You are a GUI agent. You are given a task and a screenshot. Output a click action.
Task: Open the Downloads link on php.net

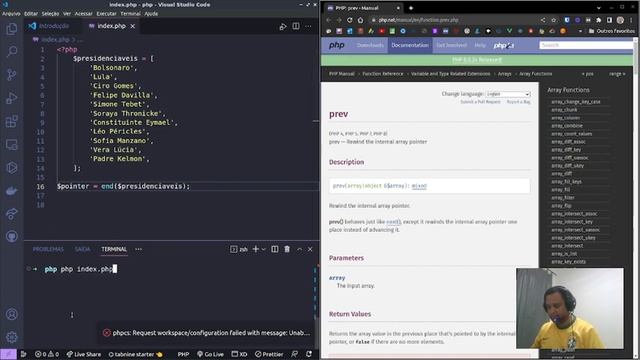point(370,45)
